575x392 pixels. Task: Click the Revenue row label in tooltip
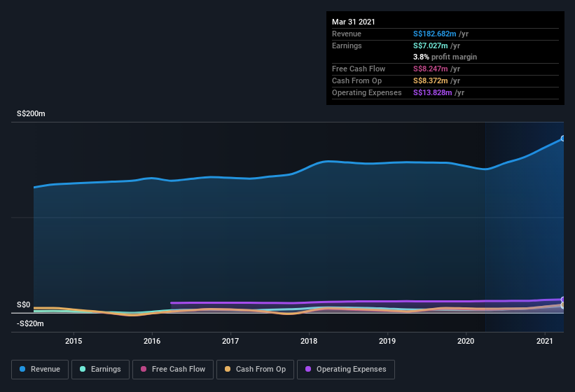(347, 34)
